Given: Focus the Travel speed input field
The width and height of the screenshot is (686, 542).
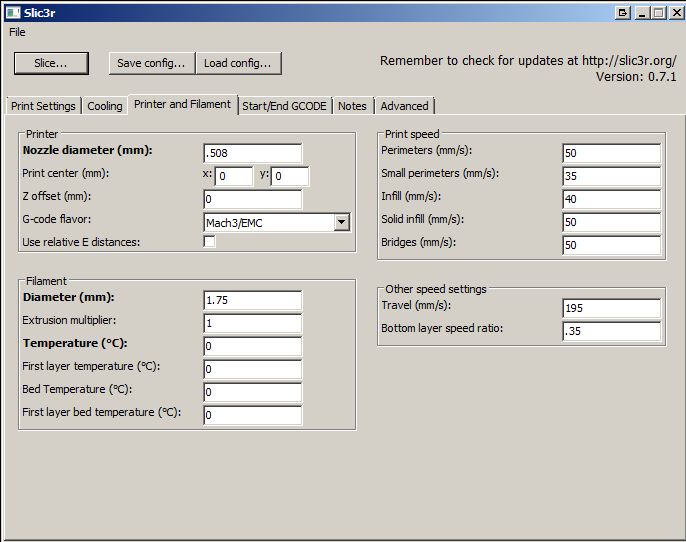Looking at the screenshot, I should point(611,308).
